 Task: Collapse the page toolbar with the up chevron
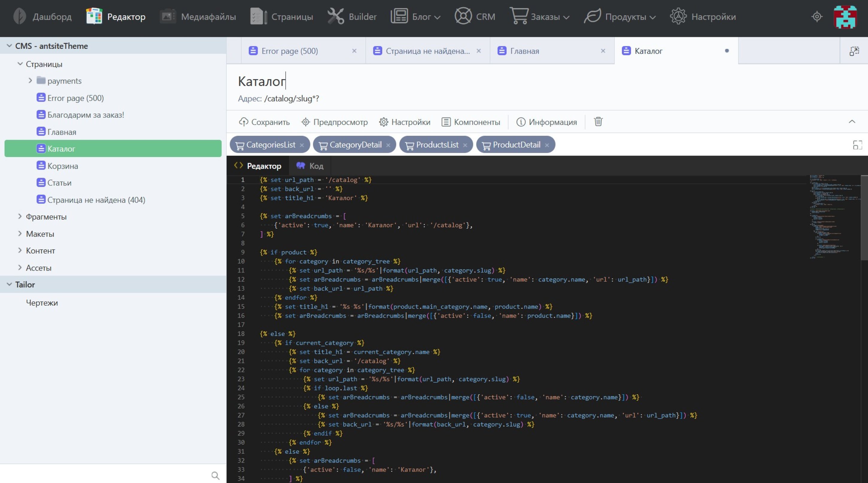click(852, 121)
